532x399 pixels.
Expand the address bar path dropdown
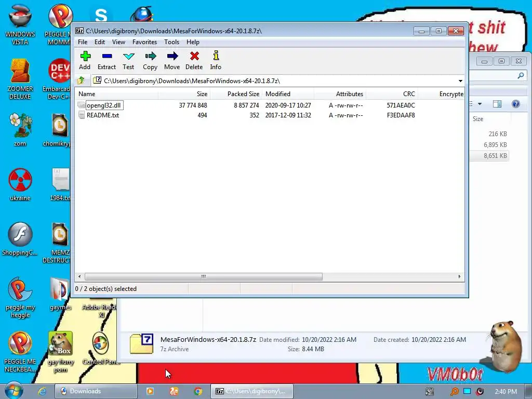[x=460, y=81]
